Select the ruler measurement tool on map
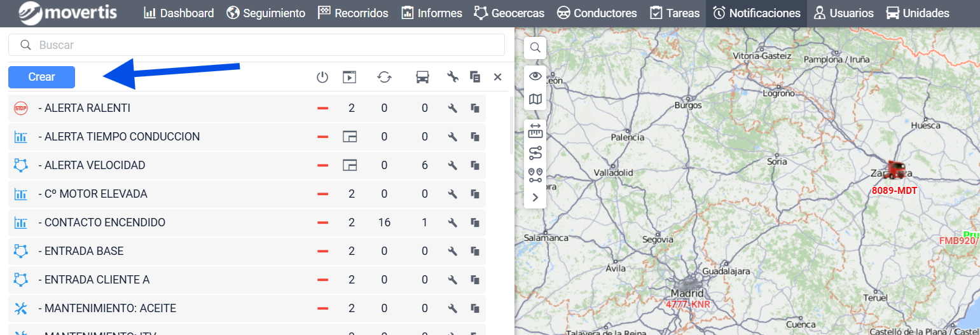The width and height of the screenshot is (980, 335). point(535,132)
